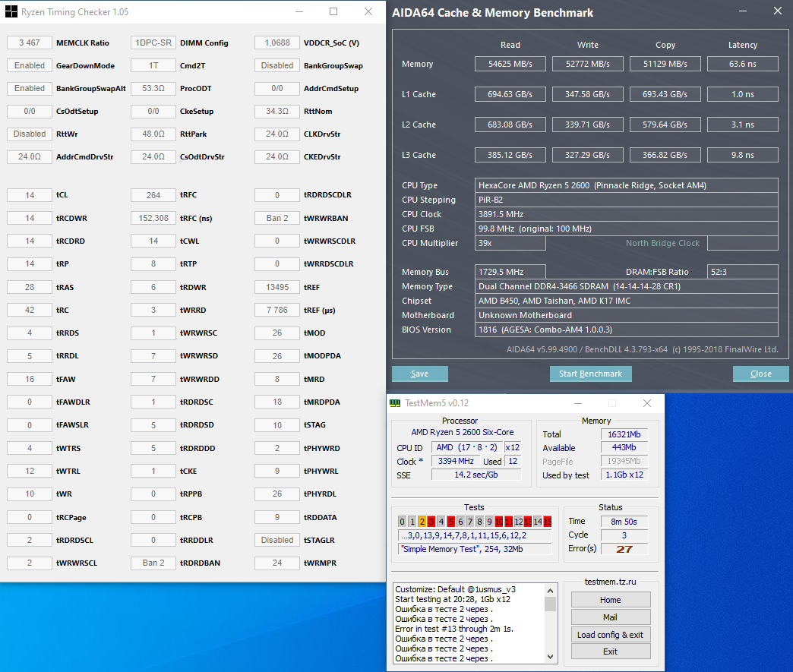Click the tRFC (ns) value 152,308
The width and height of the screenshot is (793, 672).
click(153, 219)
